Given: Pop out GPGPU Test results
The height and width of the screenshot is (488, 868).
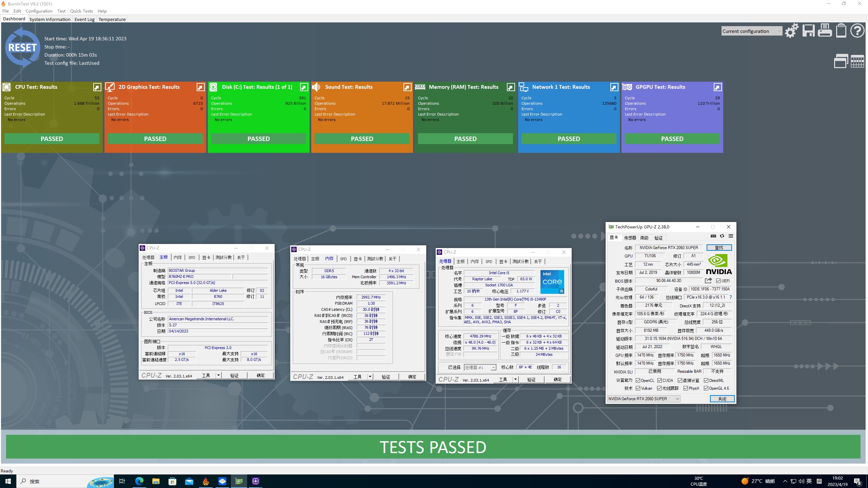Looking at the screenshot, I should (x=717, y=87).
